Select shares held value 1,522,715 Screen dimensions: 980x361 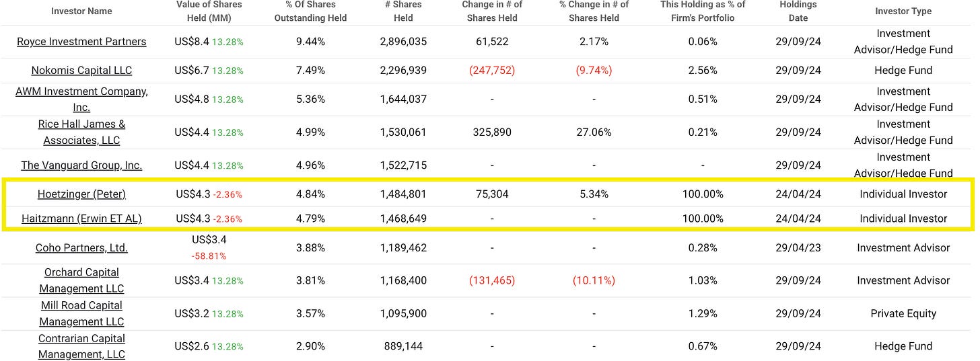[403, 165]
